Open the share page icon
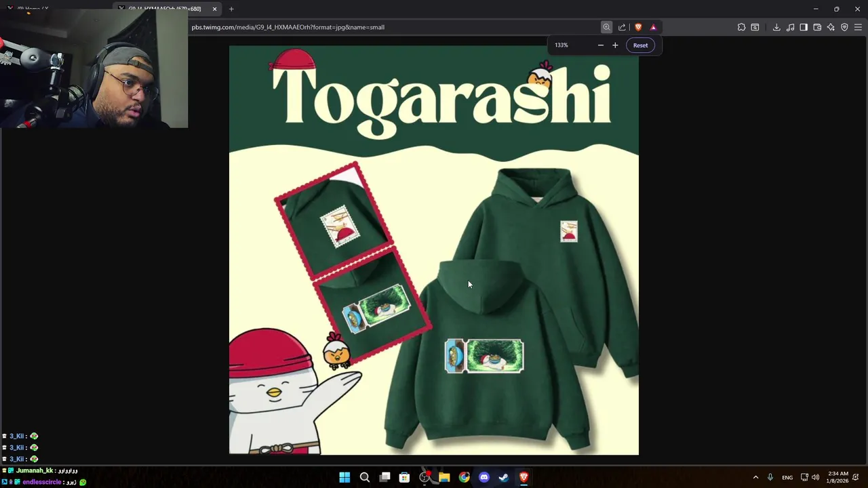868x488 pixels. [622, 27]
